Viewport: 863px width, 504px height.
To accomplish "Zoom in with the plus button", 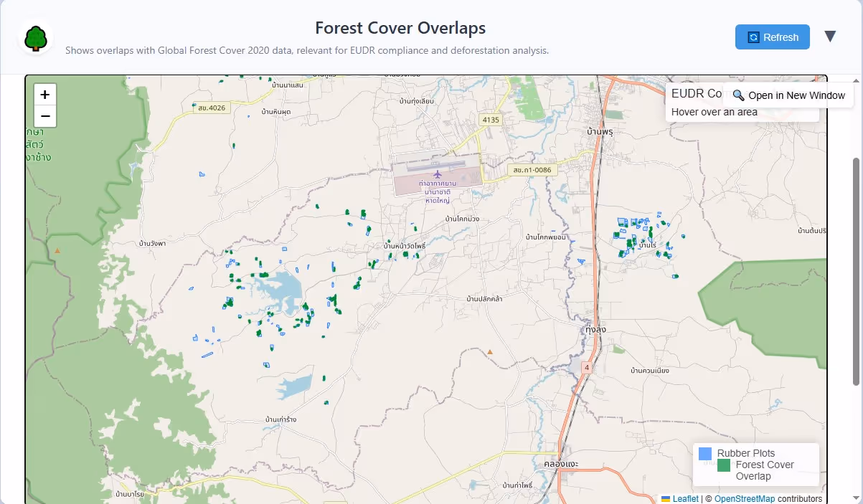I will click(x=45, y=95).
